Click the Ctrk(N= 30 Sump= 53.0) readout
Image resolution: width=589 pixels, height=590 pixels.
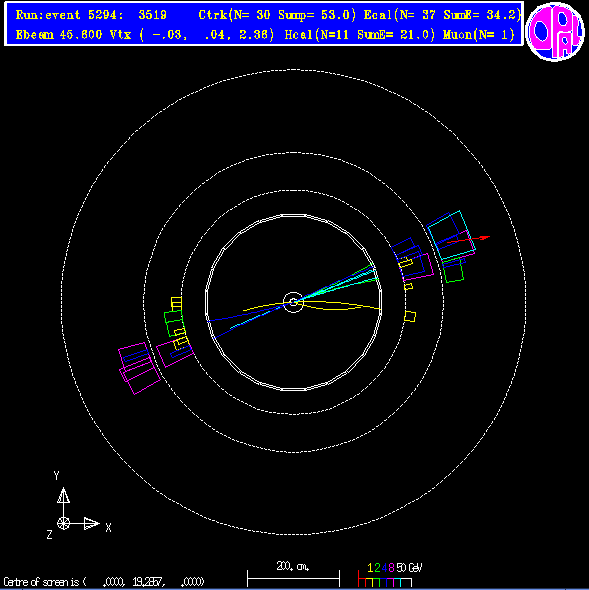coord(277,15)
